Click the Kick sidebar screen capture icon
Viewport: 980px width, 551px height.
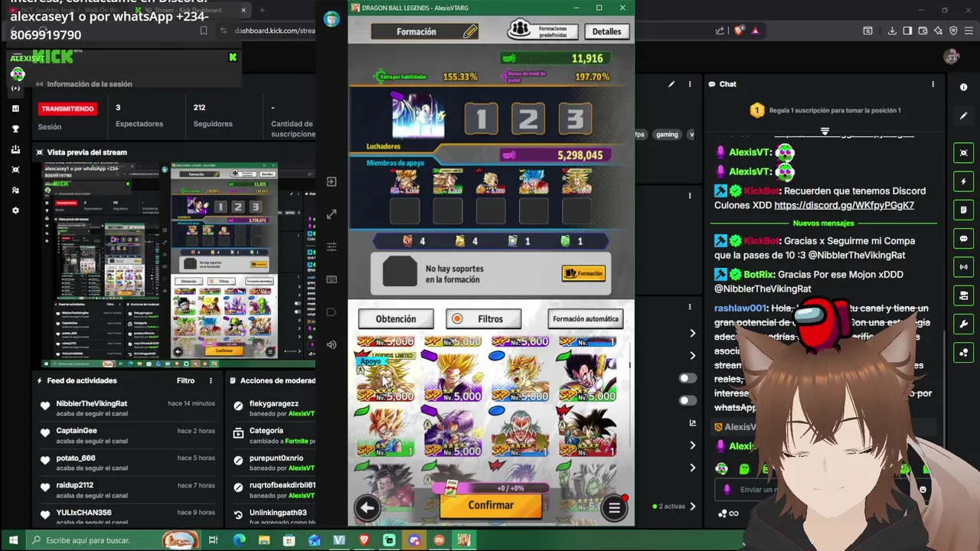[x=964, y=153]
